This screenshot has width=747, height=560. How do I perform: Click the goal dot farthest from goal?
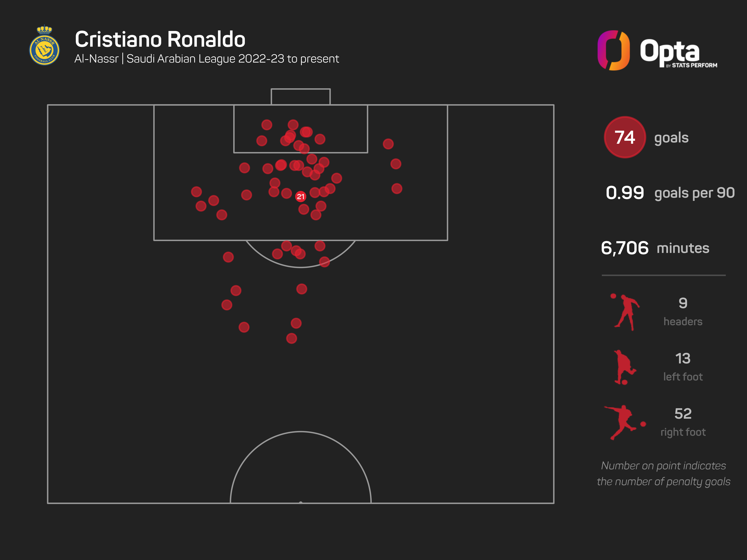[x=292, y=338]
